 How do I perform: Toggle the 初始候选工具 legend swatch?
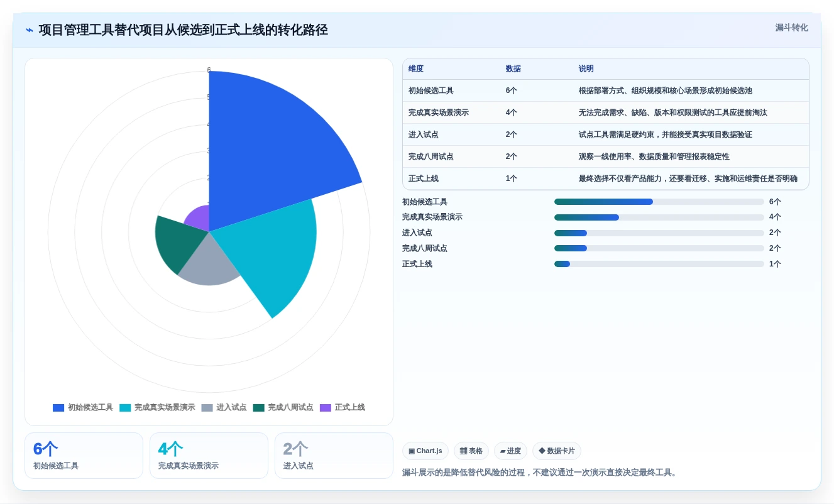pos(58,408)
